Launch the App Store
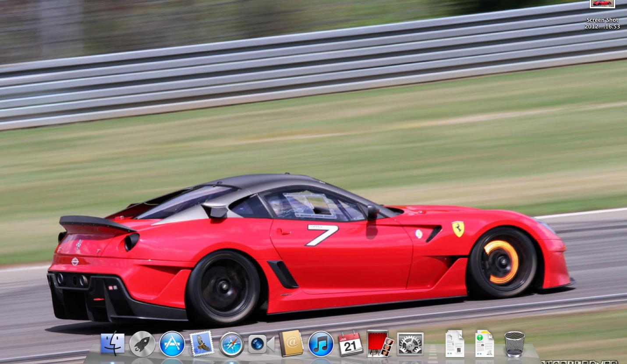 click(172, 344)
